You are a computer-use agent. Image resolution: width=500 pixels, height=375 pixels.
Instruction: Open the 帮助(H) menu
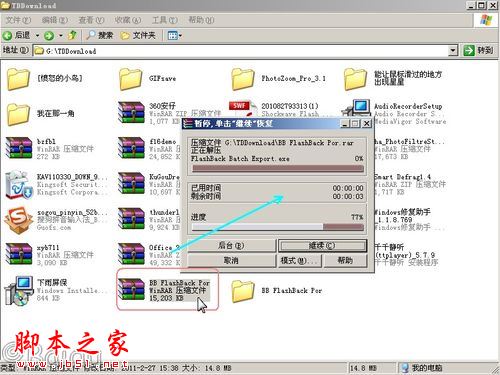[201, 20]
